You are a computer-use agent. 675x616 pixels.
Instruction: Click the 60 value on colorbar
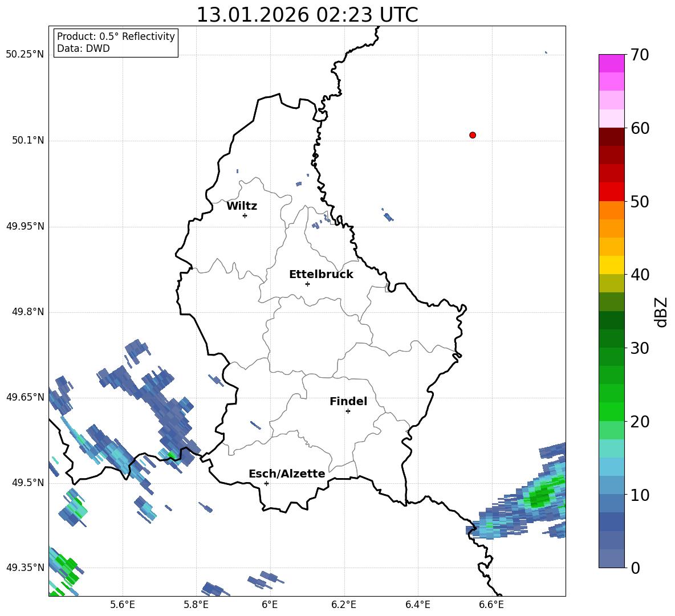pos(640,128)
